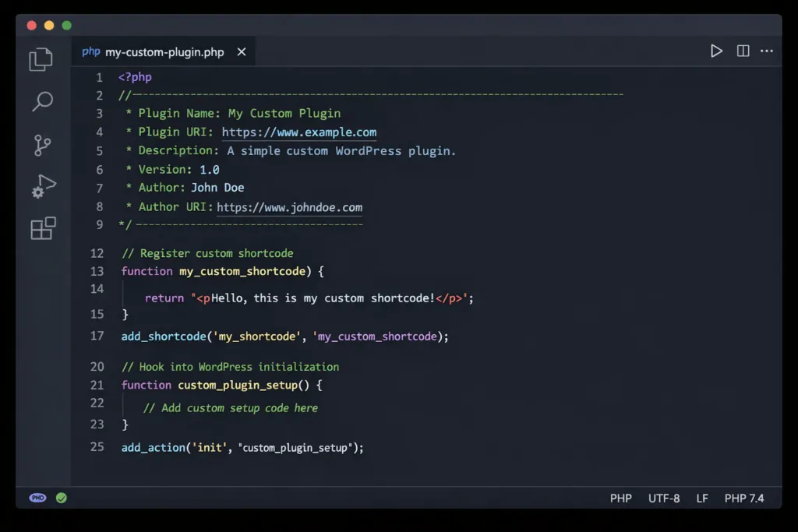798x532 pixels.
Task: Open the Explorer files icon
Action: pyautogui.click(x=41, y=59)
